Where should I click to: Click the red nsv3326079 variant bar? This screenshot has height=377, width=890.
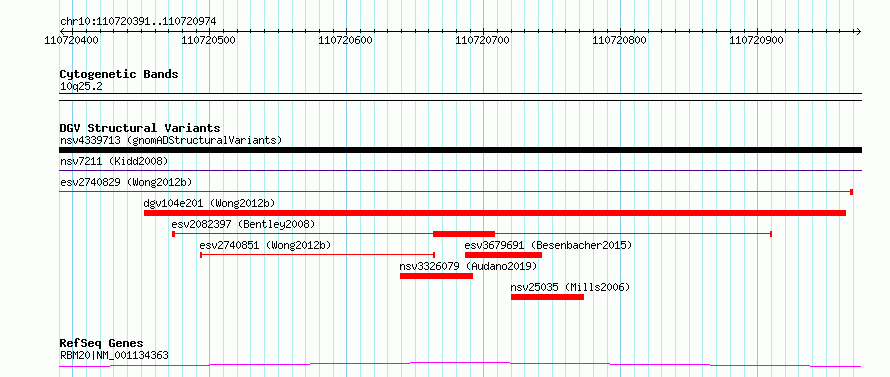(436, 276)
